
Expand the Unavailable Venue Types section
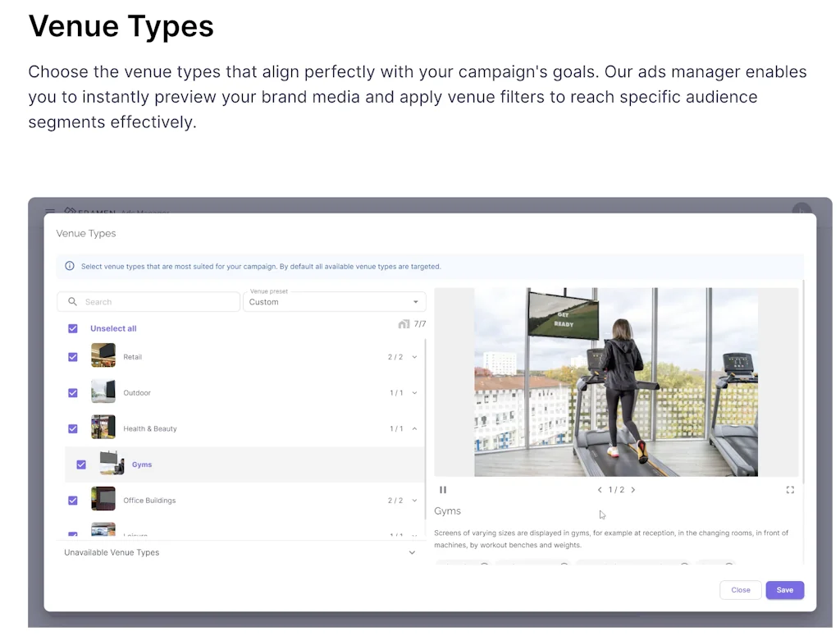click(412, 552)
